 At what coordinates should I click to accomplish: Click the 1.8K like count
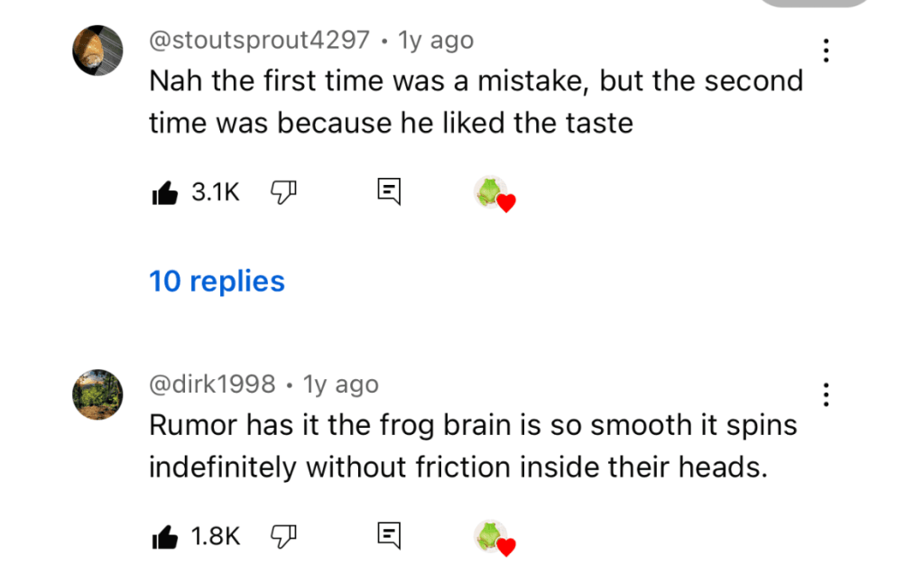[x=216, y=537]
